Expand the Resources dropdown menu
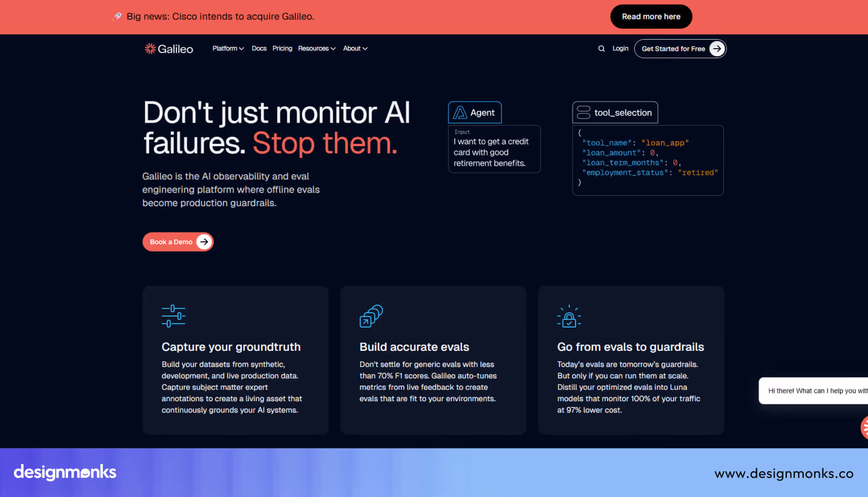The width and height of the screenshot is (868, 497). [317, 49]
